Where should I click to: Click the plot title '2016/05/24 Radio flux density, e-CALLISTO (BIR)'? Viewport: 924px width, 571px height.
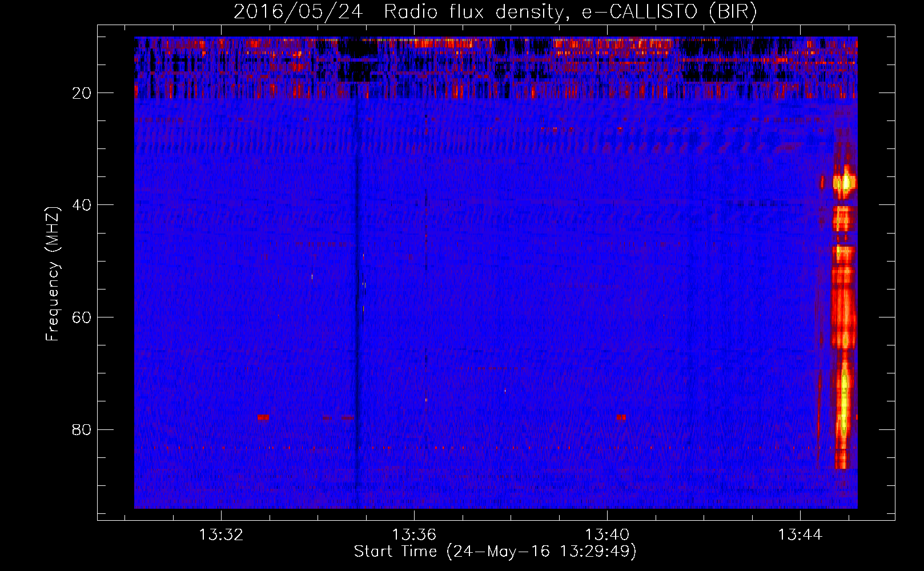(495, 11)
